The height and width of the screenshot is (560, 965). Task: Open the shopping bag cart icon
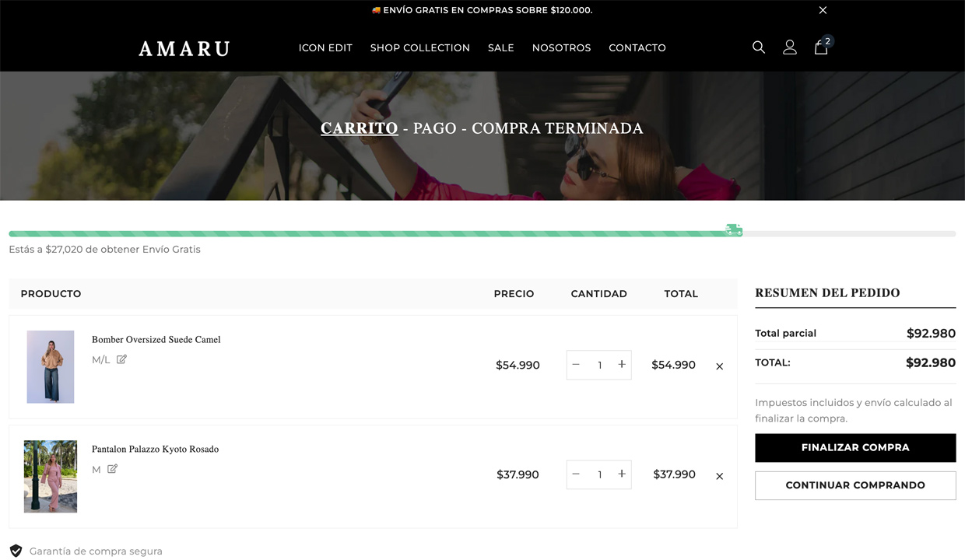click(x=822, y=47)
